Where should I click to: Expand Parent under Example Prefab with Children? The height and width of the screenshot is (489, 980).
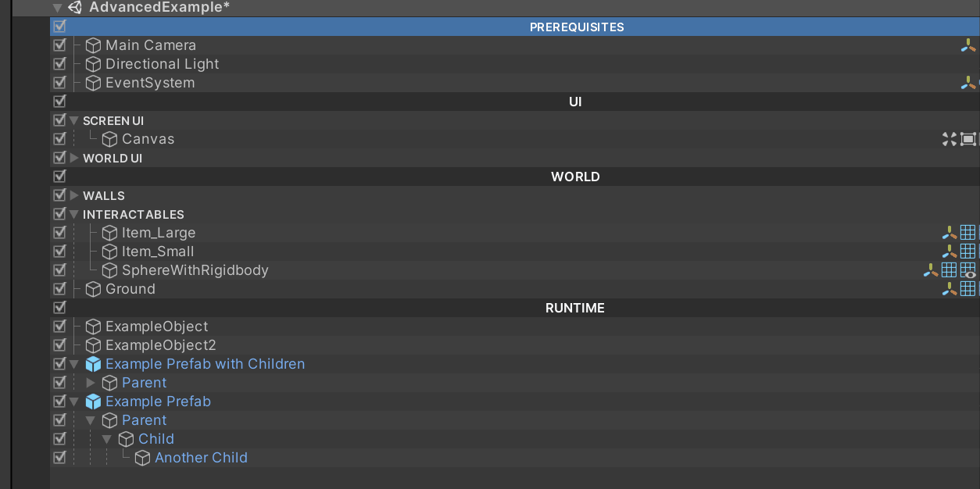pos(91,383)
